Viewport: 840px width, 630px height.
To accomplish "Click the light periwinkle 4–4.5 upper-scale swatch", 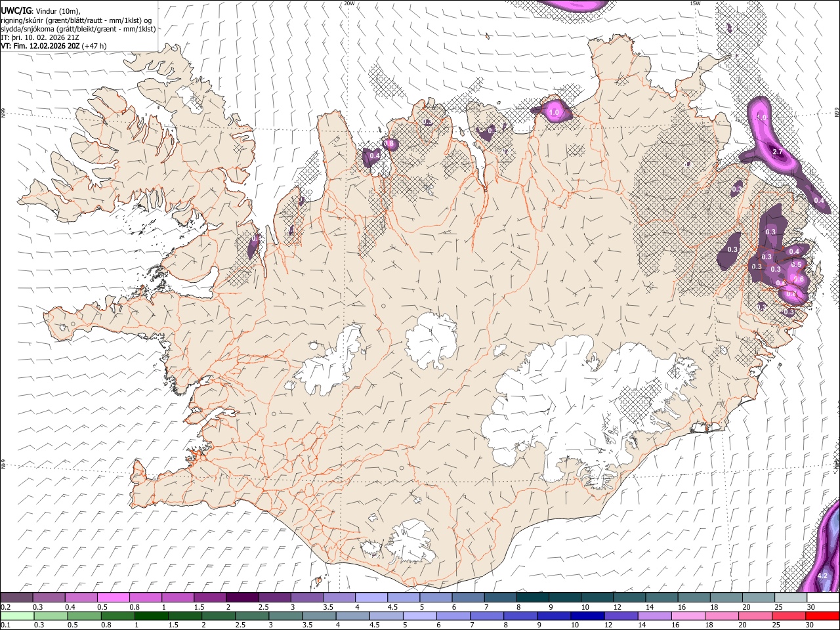I will click(x=371, y=598).
